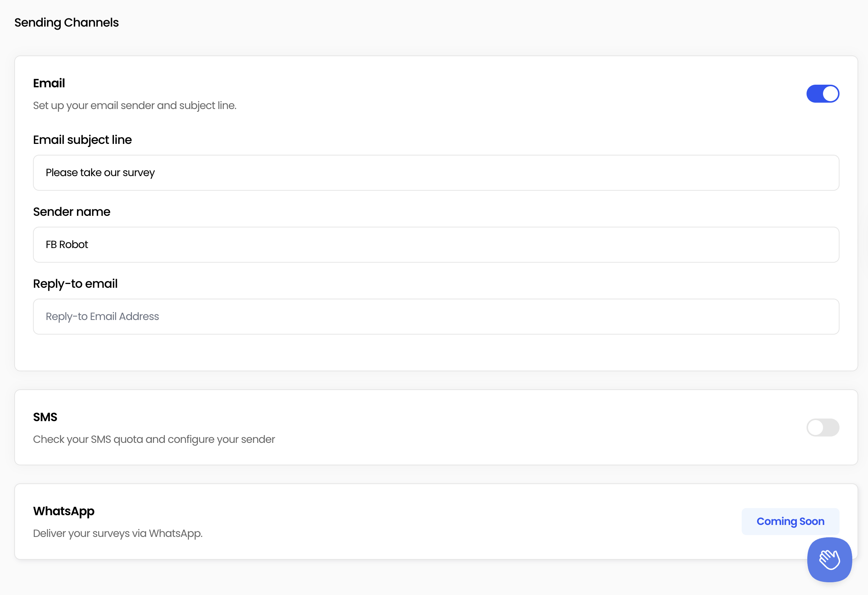Click the SMS channel card

[434, 427]
